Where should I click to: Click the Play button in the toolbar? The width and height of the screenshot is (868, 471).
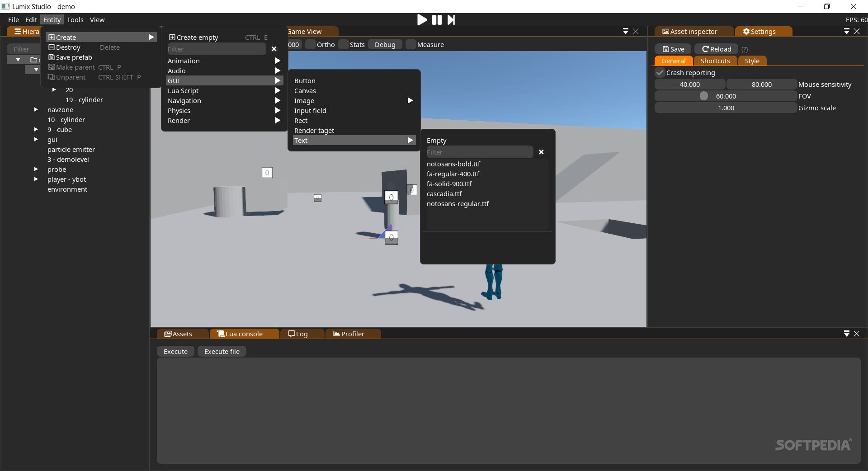coord(422,20)
